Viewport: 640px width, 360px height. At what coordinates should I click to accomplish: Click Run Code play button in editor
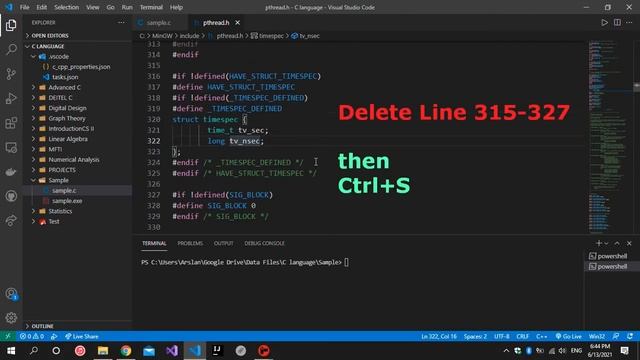(x=604, y=22)
